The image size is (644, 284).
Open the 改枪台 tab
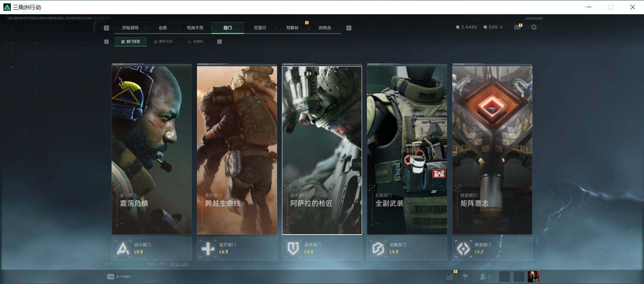[x=325, y=28]
